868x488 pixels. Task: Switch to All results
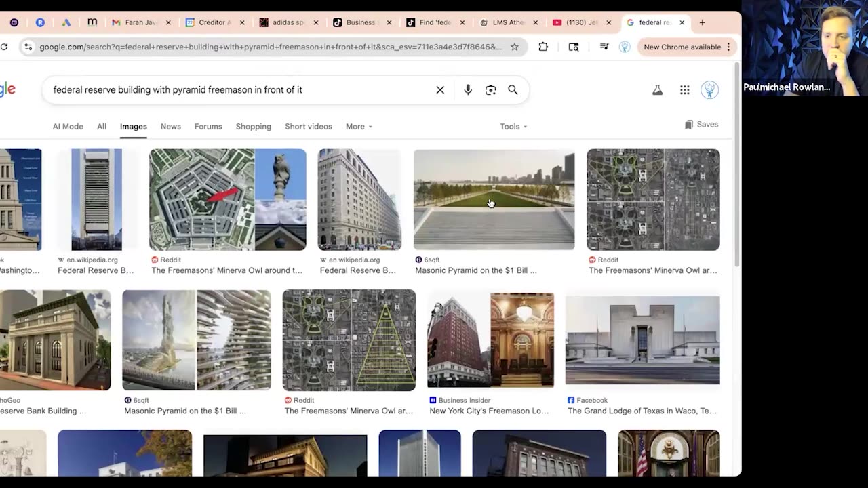102,127
